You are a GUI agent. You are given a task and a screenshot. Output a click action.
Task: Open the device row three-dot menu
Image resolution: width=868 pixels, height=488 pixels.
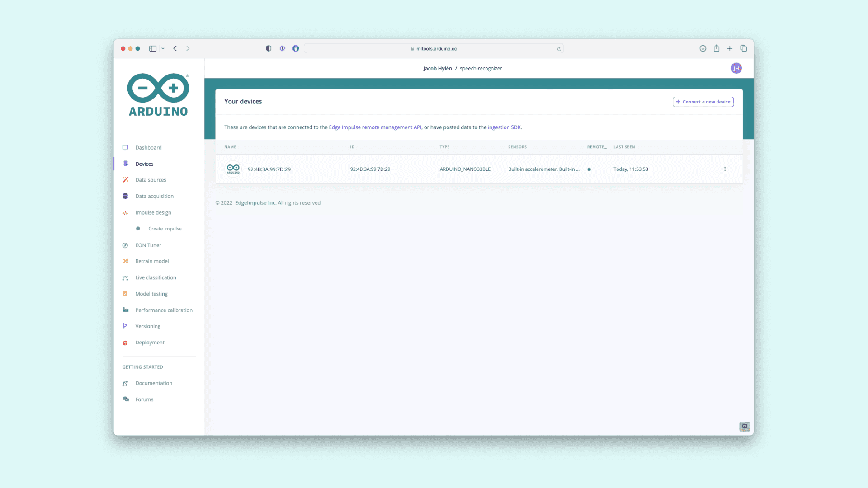pyautogui.click(x=725, y=169)
